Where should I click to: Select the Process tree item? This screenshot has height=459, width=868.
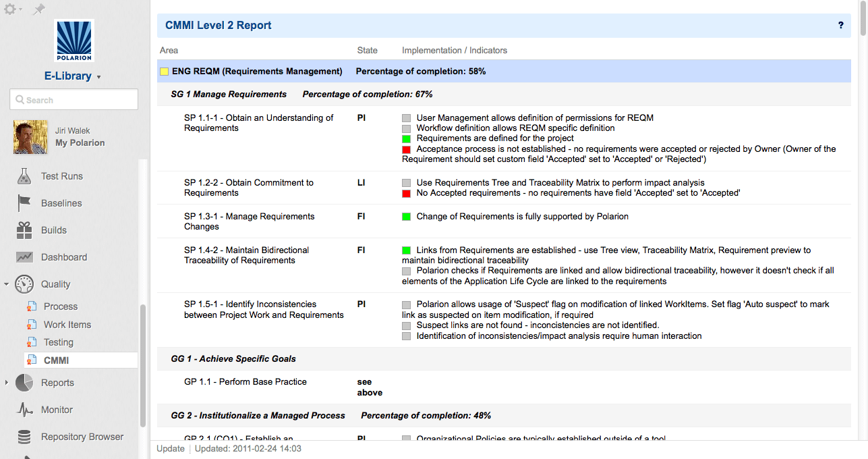click(x=61, y=306)
